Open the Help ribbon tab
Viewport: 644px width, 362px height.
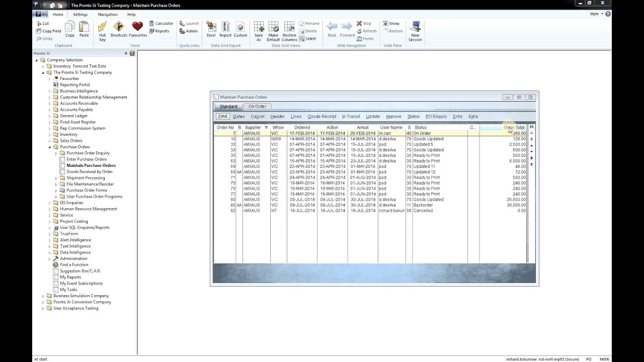131,15
